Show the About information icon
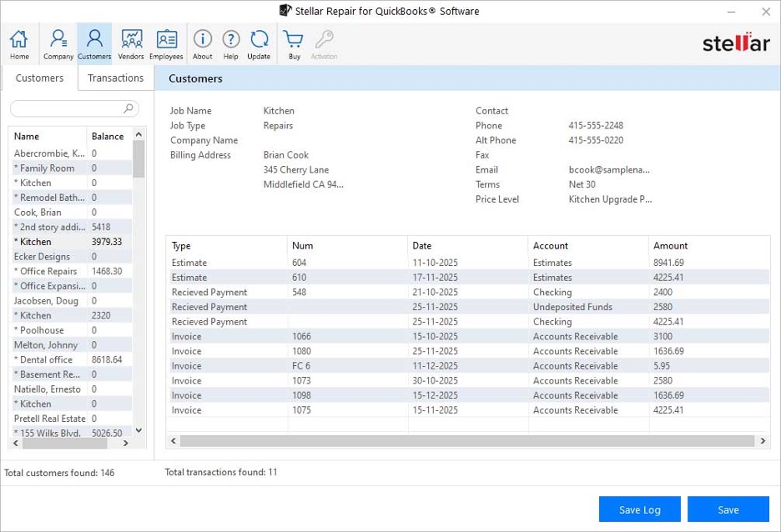 [202, 44]
